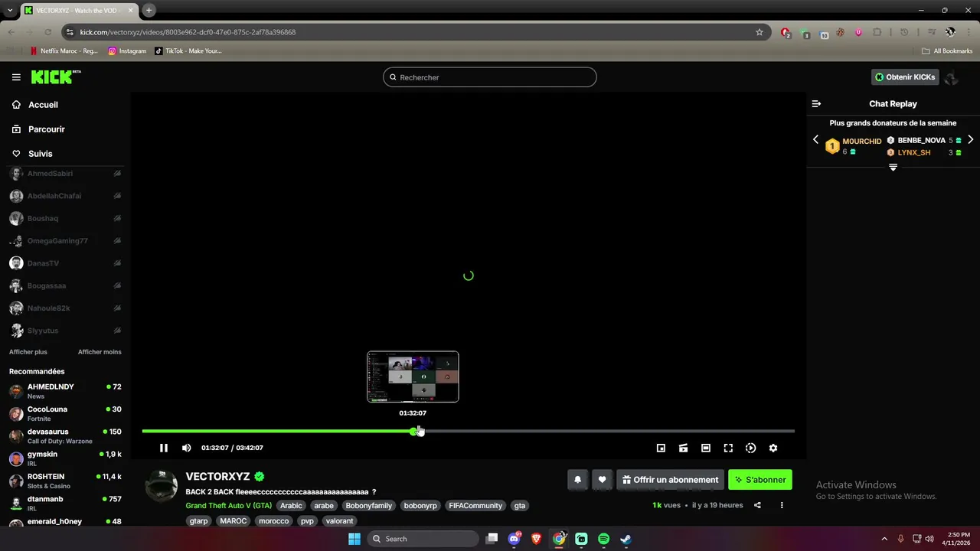The height and width of the screenshot is (551, 980).
Task: Open video more options menu
Action: pos(782,505)
